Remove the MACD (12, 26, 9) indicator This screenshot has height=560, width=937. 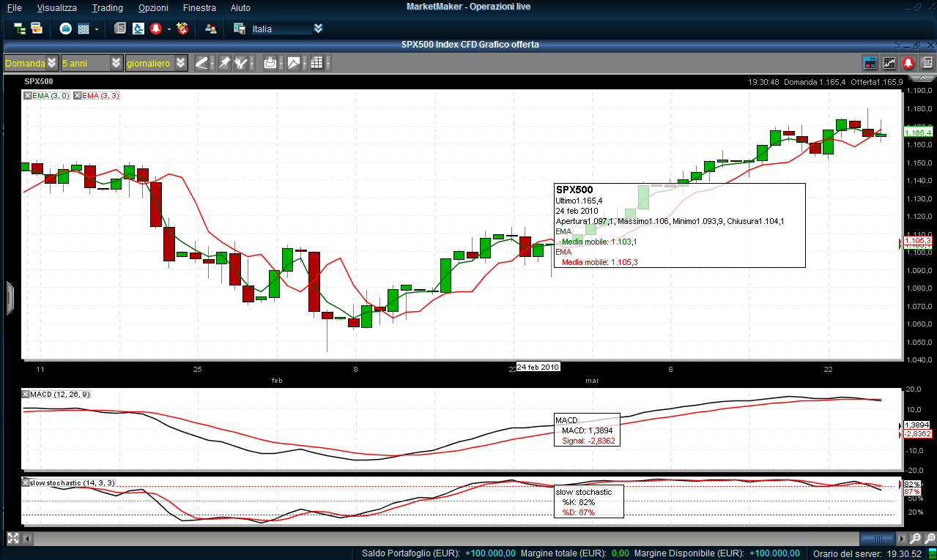26,394
